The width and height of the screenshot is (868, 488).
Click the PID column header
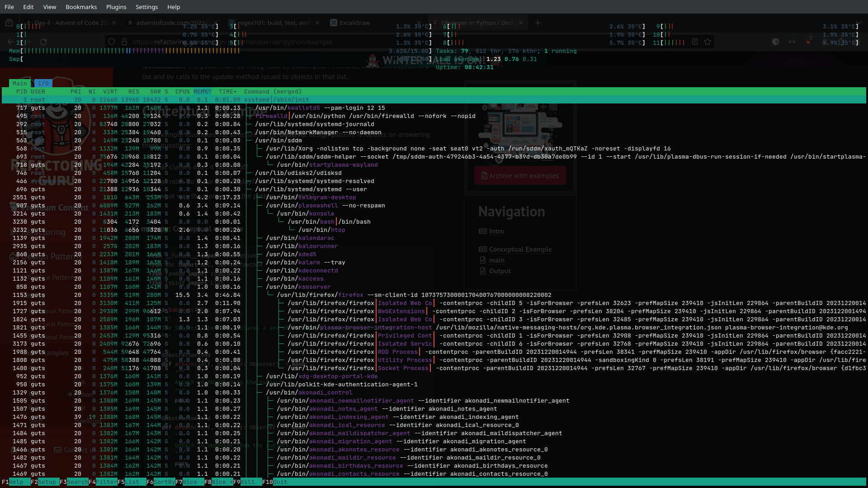(x=21, y=92)
